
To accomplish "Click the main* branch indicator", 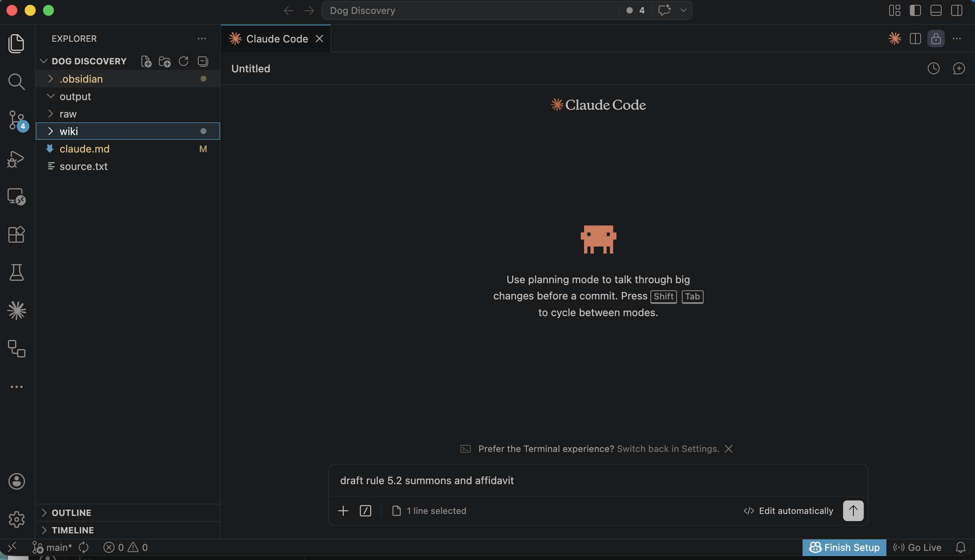I will pyautogui.click(x=52, y=548).
